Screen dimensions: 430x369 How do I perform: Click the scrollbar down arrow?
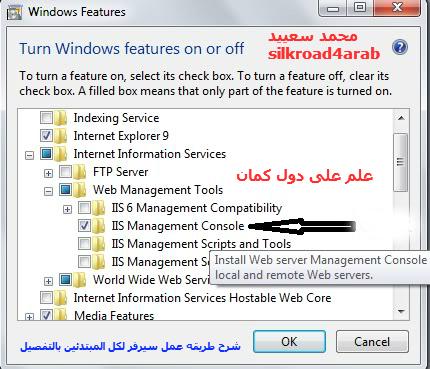tap(401, 312)
